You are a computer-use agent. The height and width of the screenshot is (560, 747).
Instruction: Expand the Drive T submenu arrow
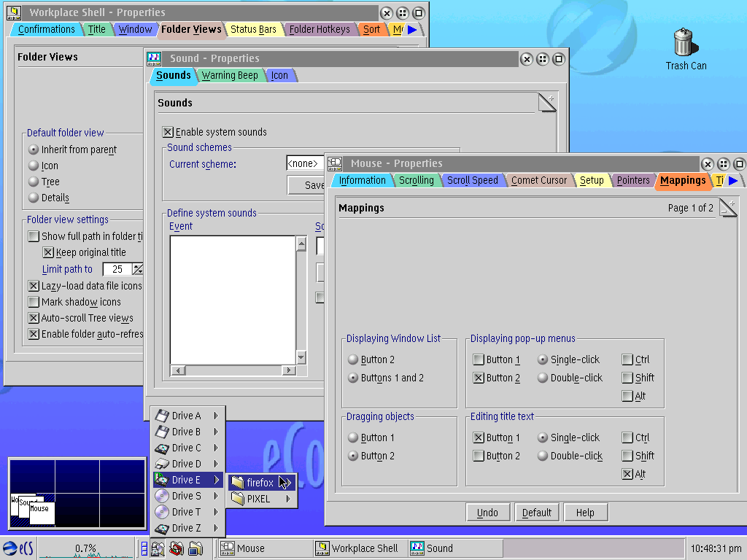216,512
